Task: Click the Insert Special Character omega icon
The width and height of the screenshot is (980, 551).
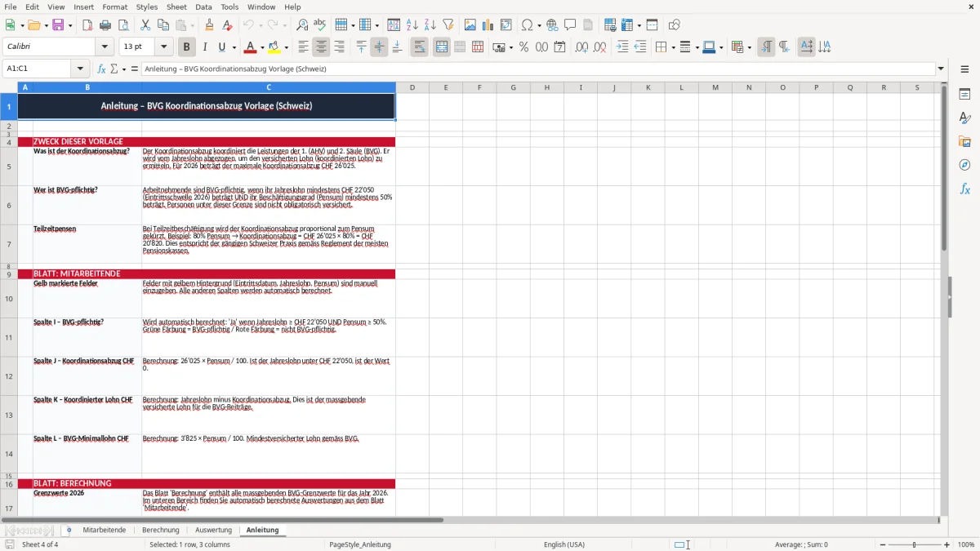Action: point(527,25)
